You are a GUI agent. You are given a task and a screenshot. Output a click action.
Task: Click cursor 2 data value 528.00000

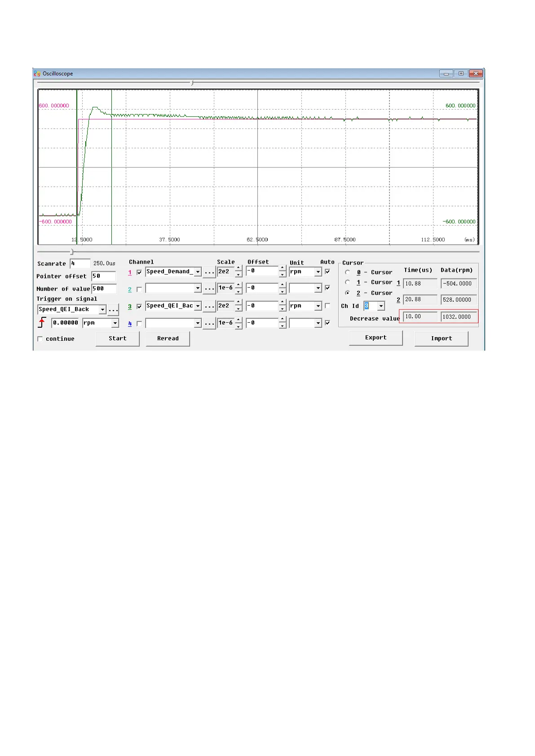pyautogui.click(x=459, y=300)
